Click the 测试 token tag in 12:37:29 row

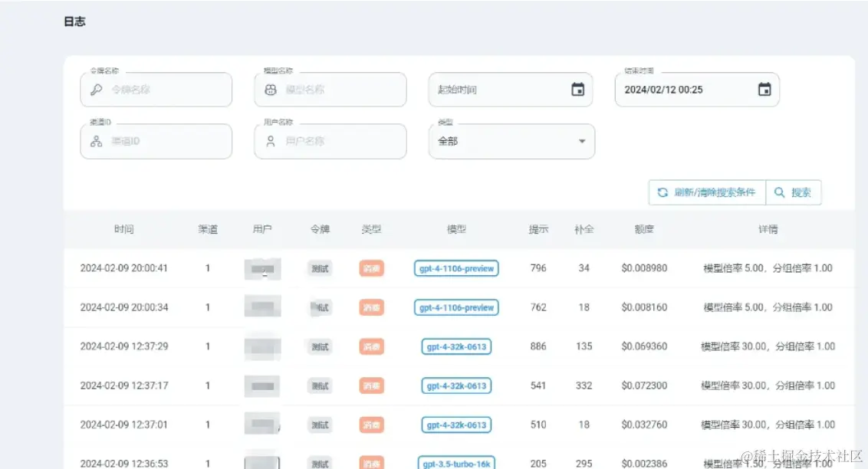tap(320, 347)
